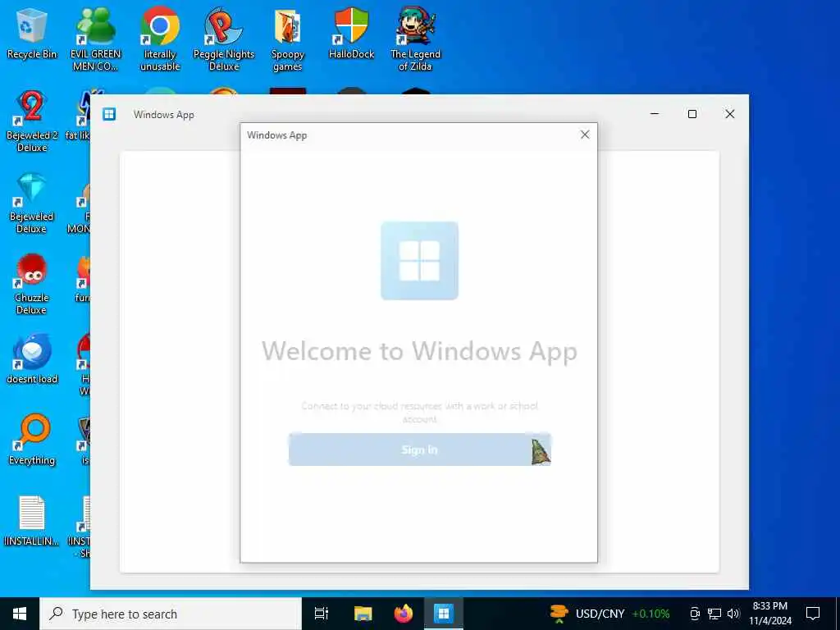The image size is (840, 630).
Task: Click the network tray icon
Action: (714, 614)
